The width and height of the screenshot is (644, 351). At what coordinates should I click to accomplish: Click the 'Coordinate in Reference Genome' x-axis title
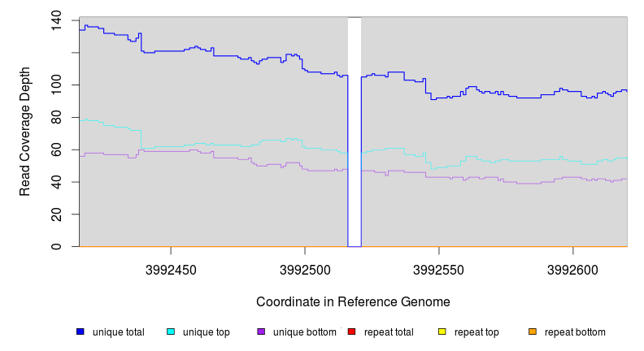click(353, 301)
